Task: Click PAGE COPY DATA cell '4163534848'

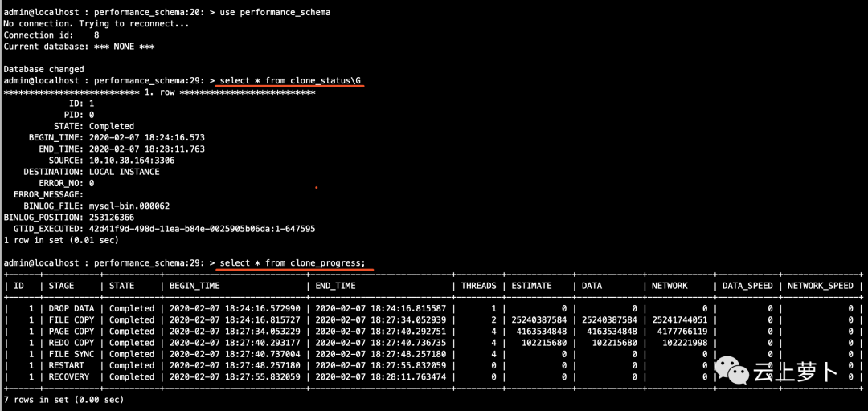Action: point(612,332)
